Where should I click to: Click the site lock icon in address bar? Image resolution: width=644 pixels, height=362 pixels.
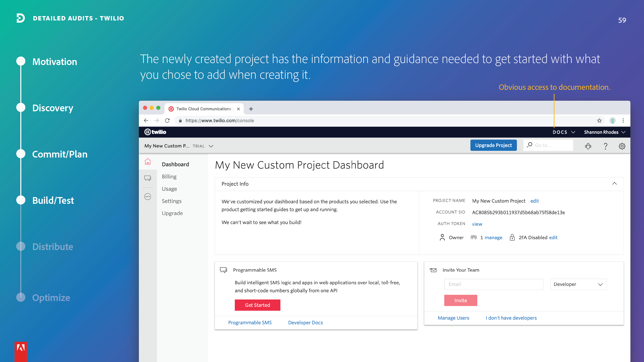[180, 121]
